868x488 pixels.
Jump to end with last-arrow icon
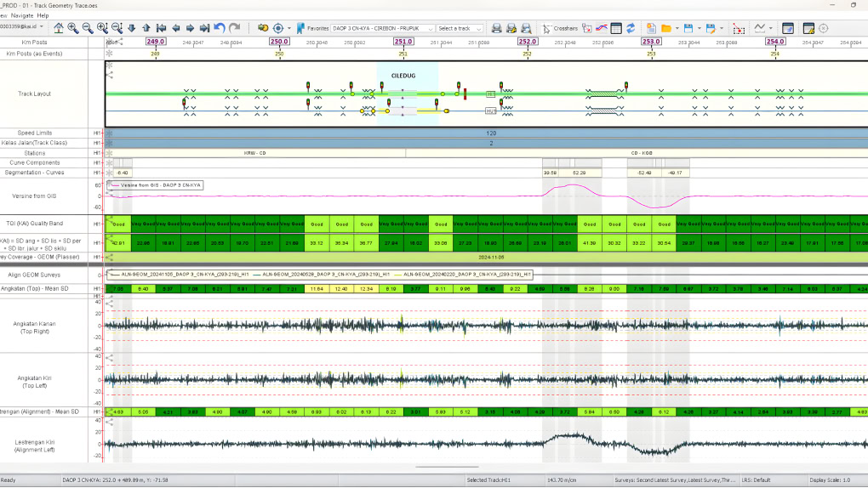(x=203, y=28)
